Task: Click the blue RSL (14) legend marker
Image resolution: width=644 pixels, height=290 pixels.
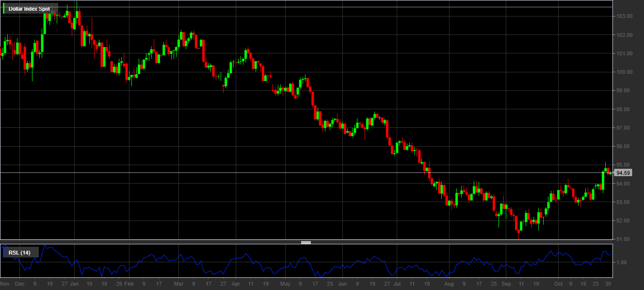Action: (4, 252)
